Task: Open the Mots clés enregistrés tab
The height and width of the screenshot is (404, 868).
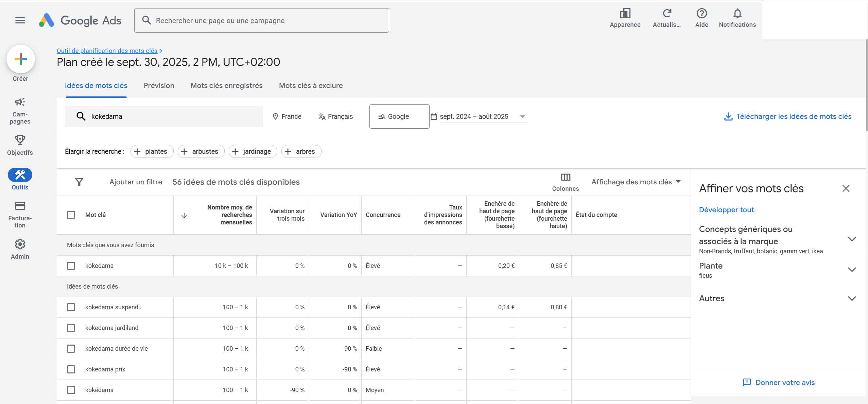Action: tap(226, 86)
